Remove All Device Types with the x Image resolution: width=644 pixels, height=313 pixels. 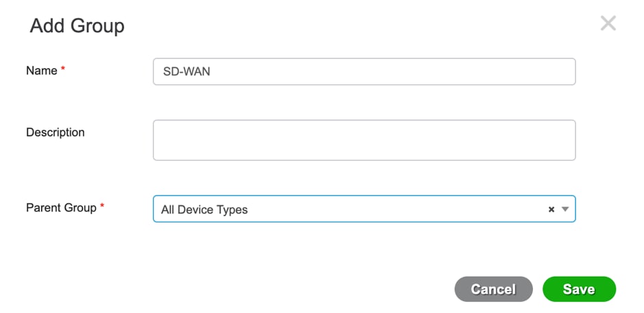point(551,209)
